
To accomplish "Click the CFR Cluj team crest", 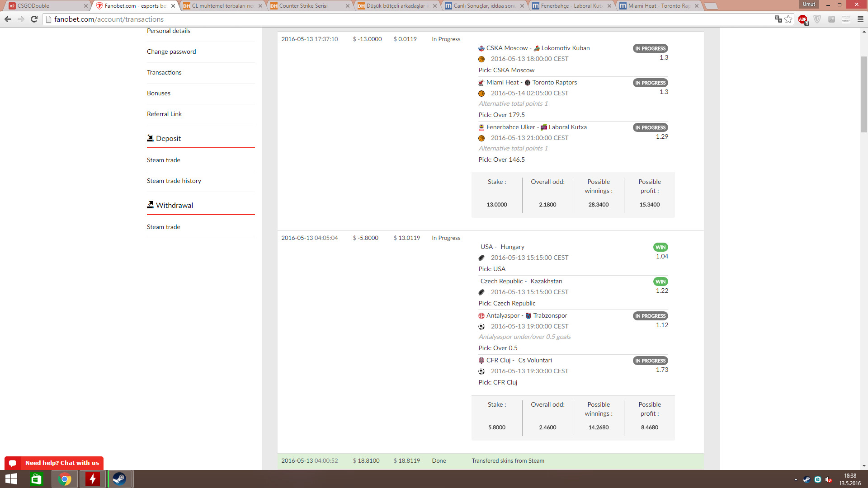I will (481, 361).
